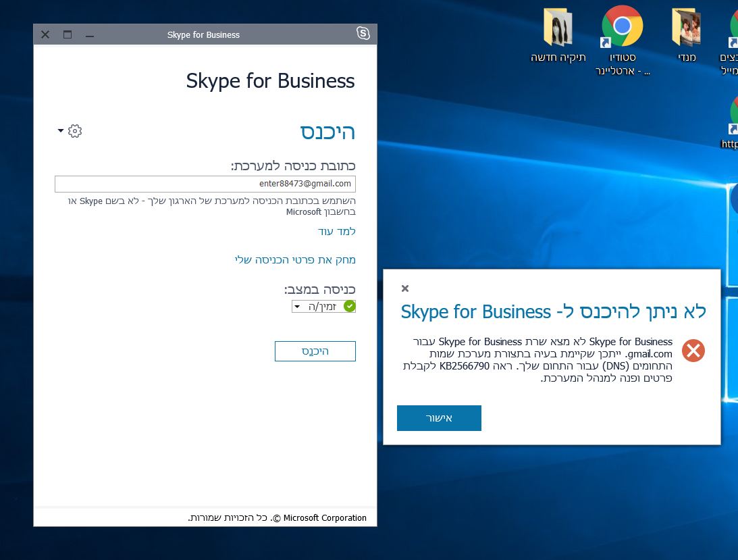Click the sign-in address field with enter88473@gmail.com
The image size is (738, 560).
[x=205, y=184]
